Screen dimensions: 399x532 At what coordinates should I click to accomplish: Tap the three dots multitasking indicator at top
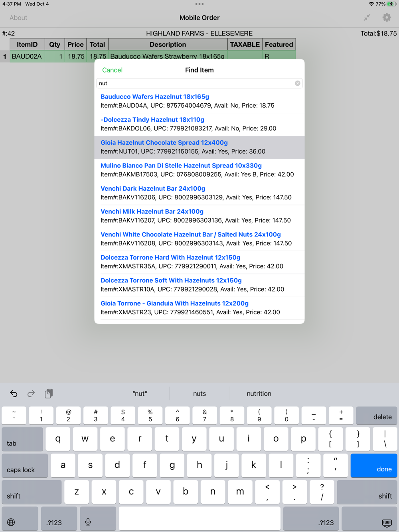pos(199,4)
